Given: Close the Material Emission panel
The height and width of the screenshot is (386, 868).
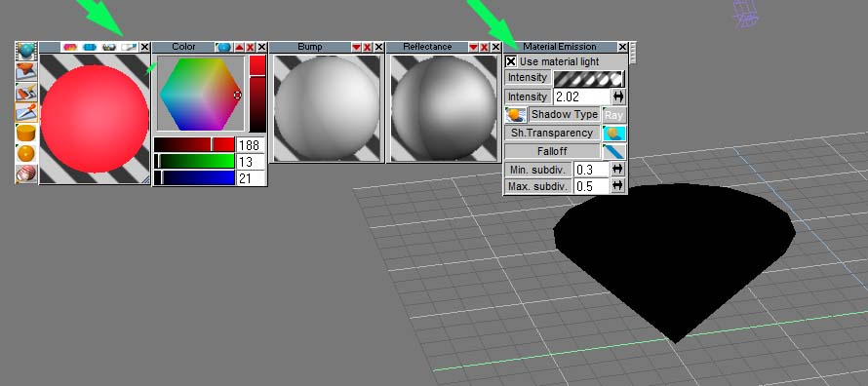Looking at the screenshot, I should click(x=622, y=48).
